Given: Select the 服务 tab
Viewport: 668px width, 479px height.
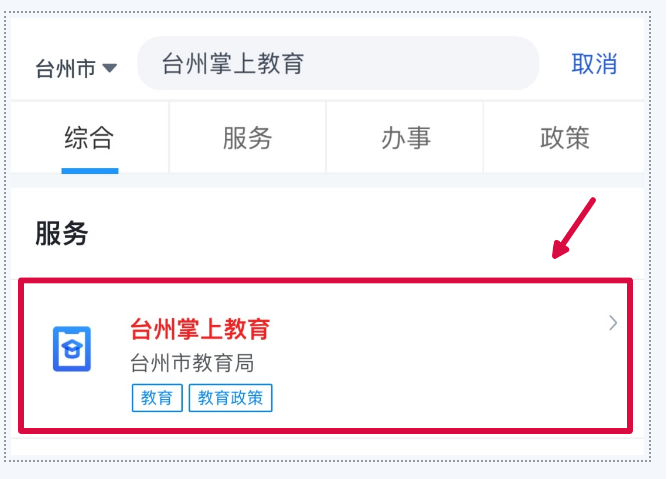Looking at the screenshot, I should click(247, 138).
